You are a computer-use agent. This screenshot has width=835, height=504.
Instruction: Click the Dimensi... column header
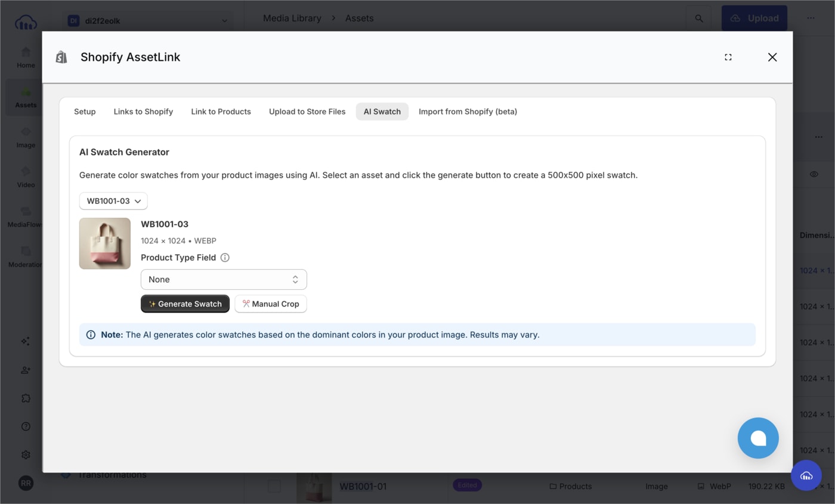click(x=817, y=235)
